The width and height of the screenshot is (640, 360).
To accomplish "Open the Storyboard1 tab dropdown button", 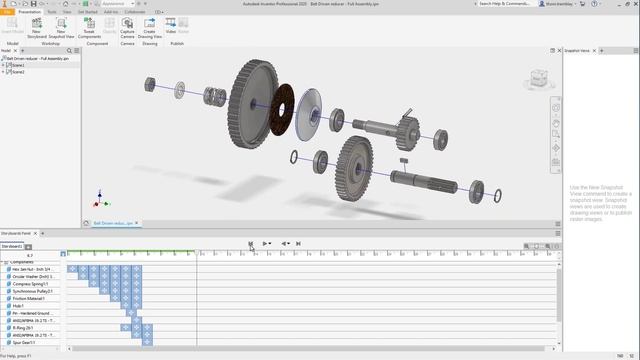I will 28,247.
